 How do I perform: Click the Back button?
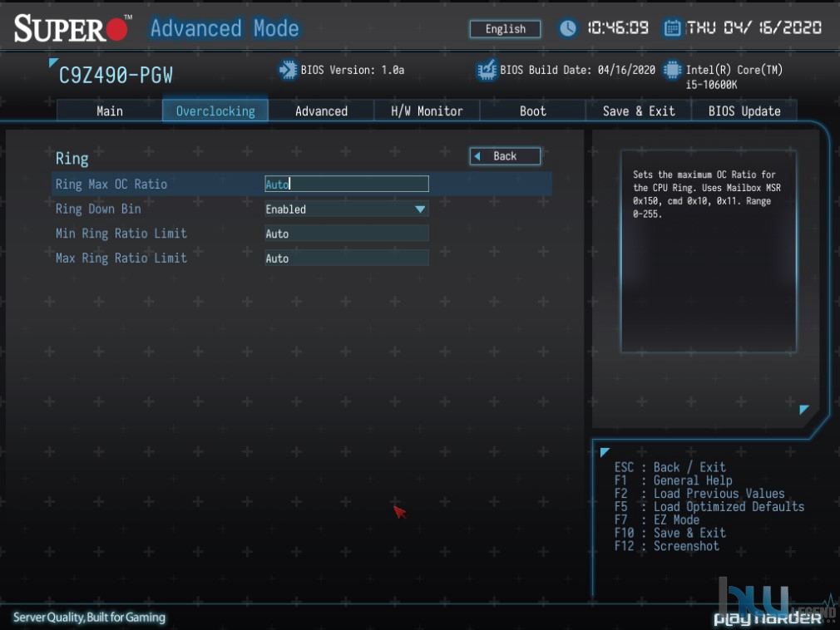tap(505, 156)
